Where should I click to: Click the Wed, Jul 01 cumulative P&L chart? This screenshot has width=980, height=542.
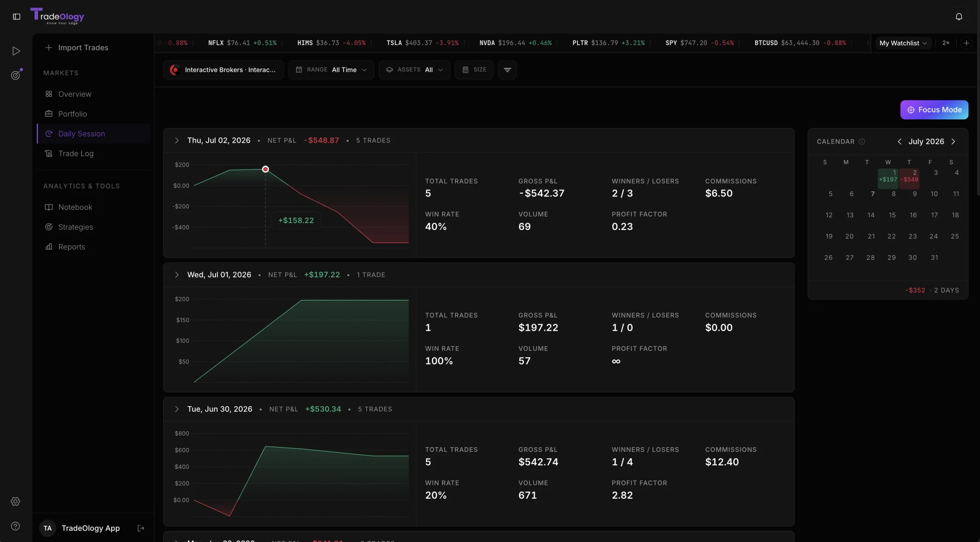tap(301, 341)
